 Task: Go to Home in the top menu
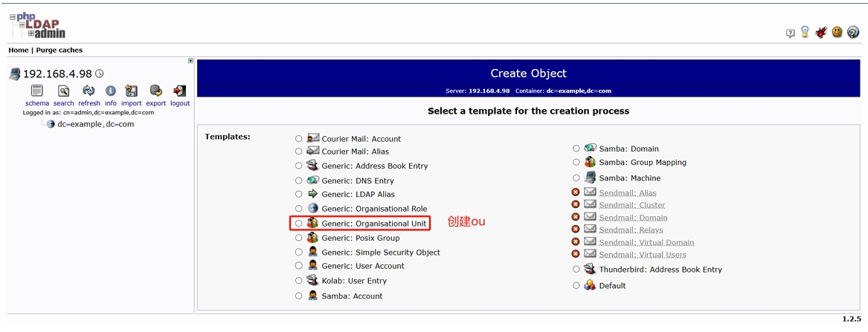[x=18, y=51]
